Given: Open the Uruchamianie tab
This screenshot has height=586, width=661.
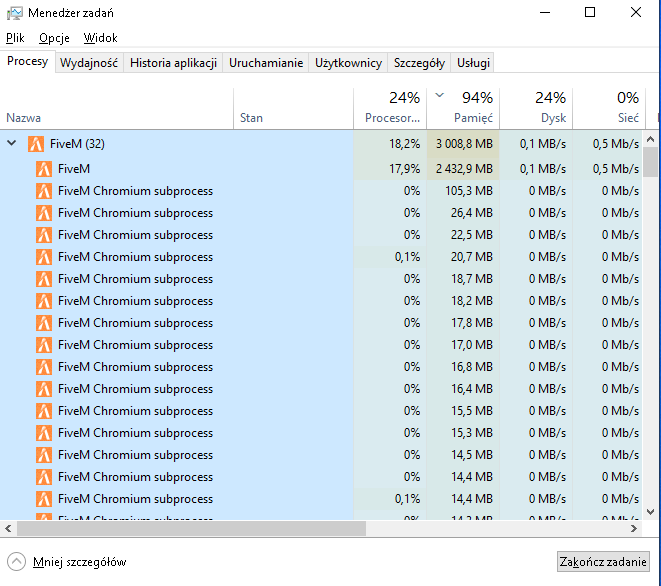Looking at the screenshot, I should pyautogui.click(x=266, y=63).
